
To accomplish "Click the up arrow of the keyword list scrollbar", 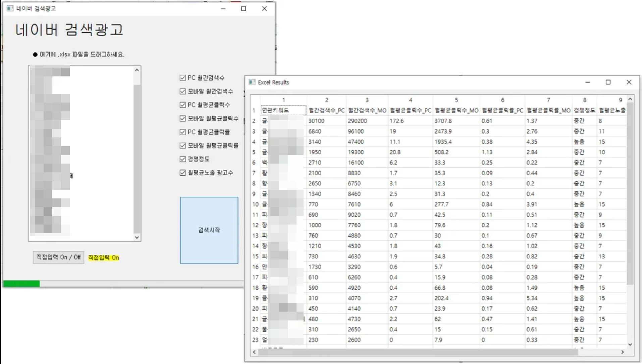I will pyautogui.click(x=137, y=70).
